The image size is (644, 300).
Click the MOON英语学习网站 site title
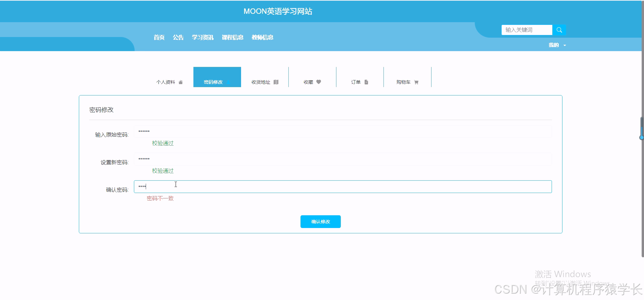tap(278, 11)
